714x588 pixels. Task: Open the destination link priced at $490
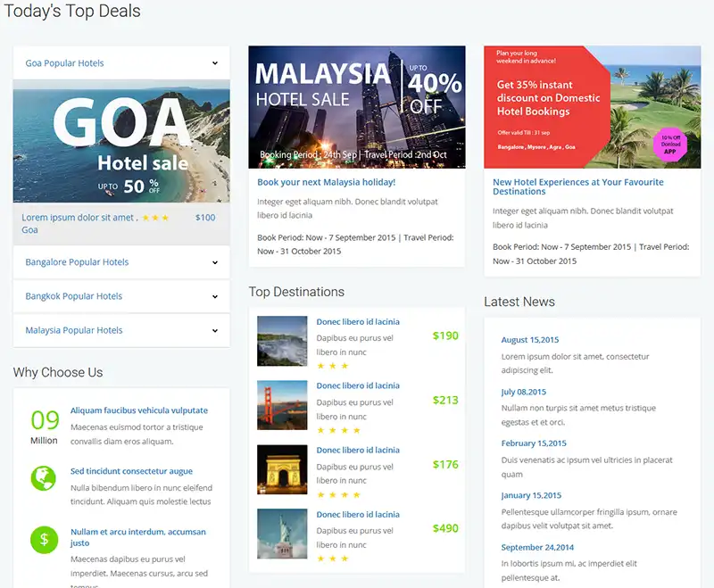click(358, 514)
